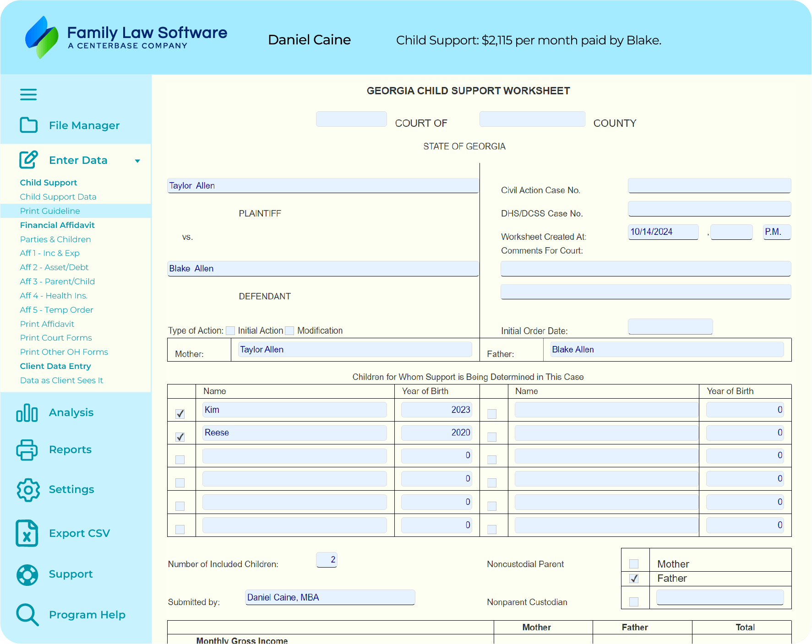Open Analysis via bar chart icon

point(27,412)
